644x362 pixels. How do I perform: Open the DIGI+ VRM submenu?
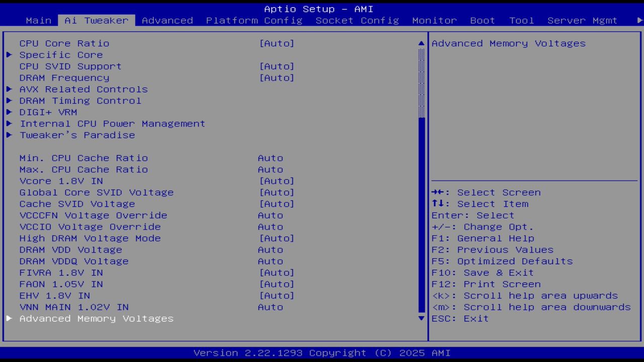tap(48, 112)
